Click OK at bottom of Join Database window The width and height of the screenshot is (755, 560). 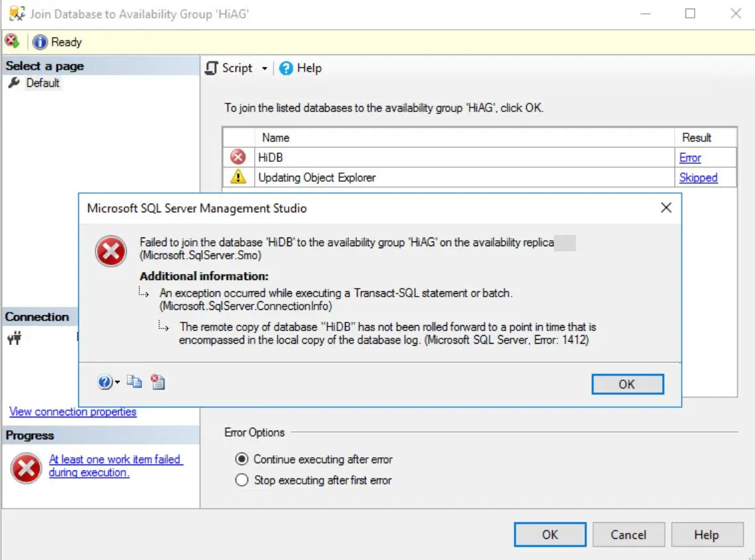[x=550, y=535]
